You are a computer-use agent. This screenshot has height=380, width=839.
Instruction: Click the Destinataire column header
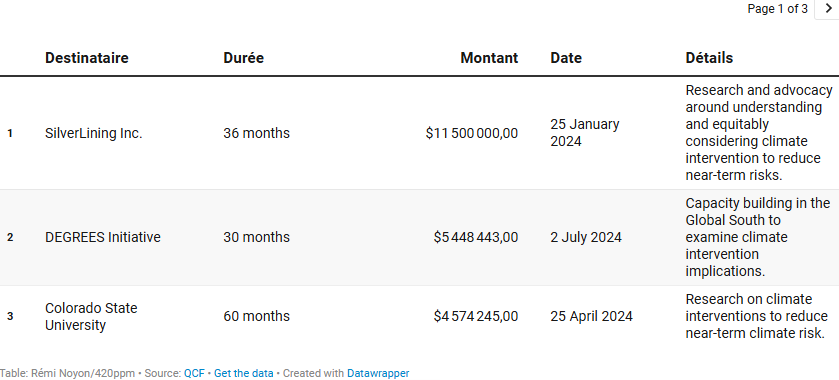[x=87, y=58]
